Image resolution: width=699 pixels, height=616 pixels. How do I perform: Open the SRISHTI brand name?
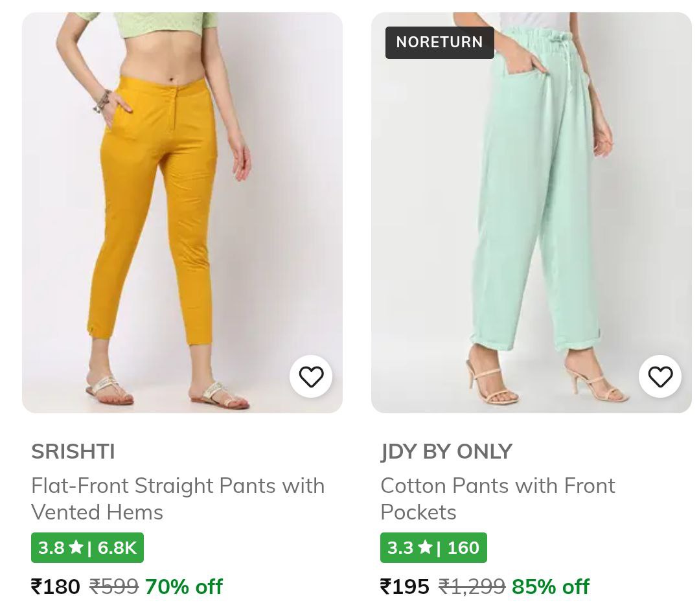[x=73, y=451]
